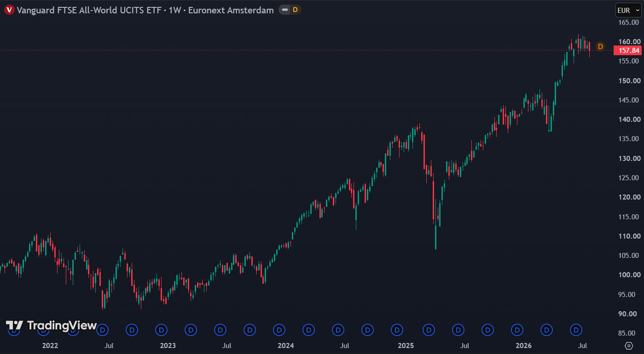
Task: Click the 130.00 price axis label
Action: point(630,158)
